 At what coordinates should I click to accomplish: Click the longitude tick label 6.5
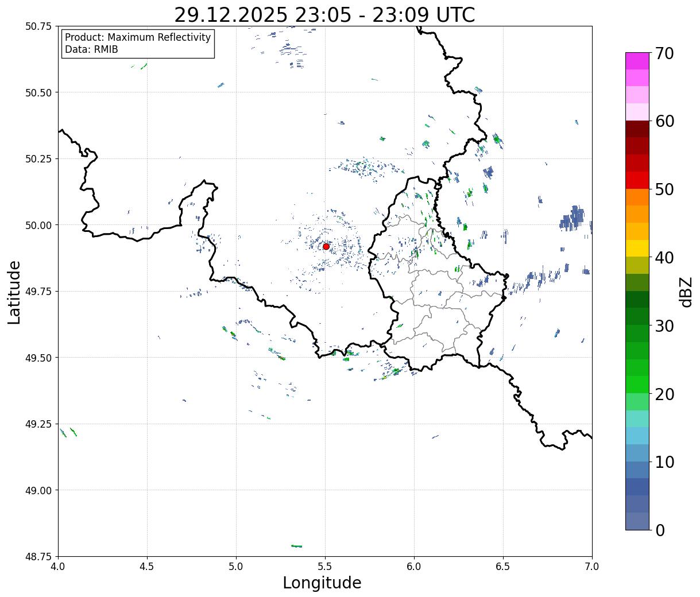(x=503, y=567)
